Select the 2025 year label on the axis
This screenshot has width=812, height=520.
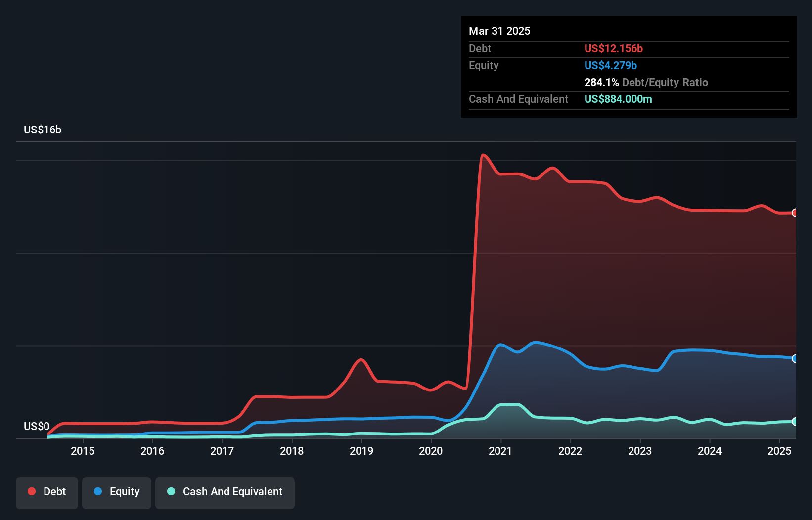pos(780,451)
